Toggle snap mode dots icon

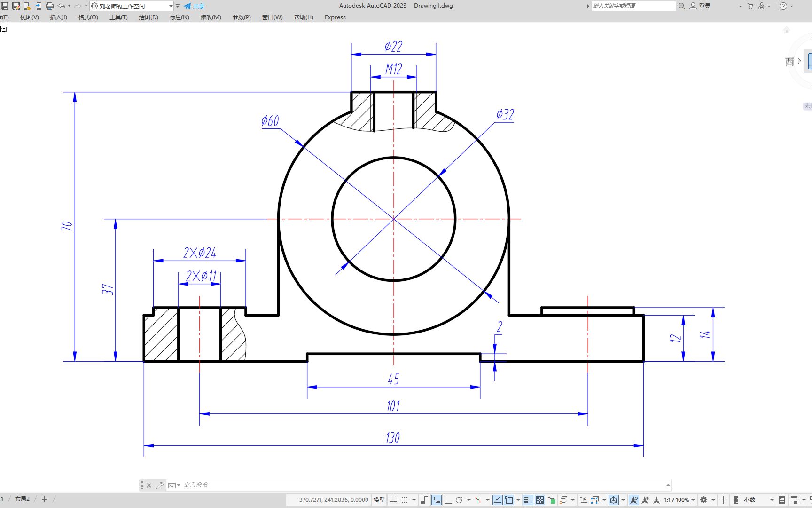tap(405, 500)
